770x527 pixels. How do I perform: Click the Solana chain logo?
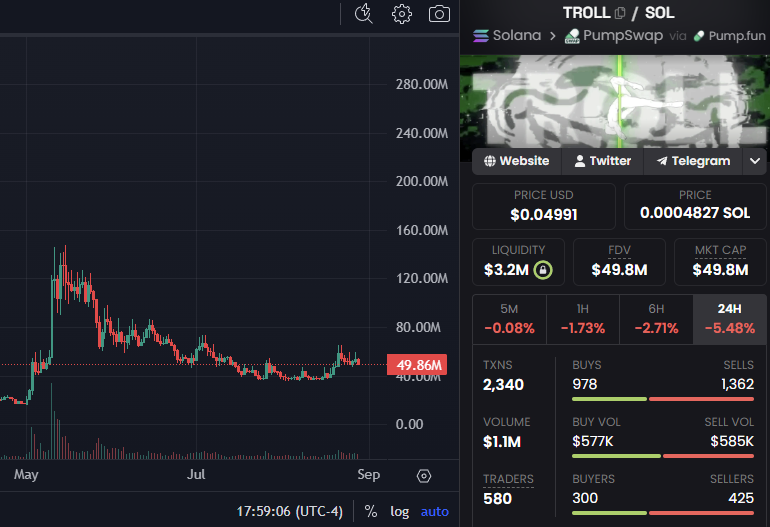tap(481, 35)
